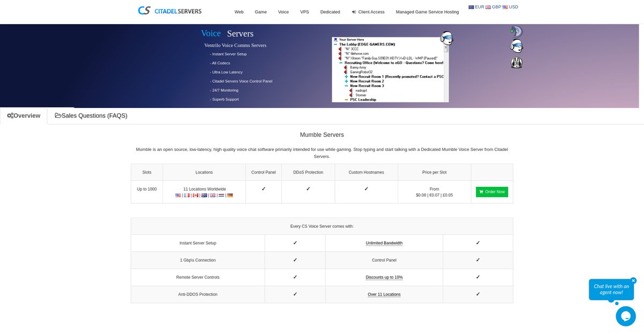Image resolution: width=644 pixels, height=333 pixels.
Task: Click the United Kingdom flag under Locations
Action: (x=213, y=196)
